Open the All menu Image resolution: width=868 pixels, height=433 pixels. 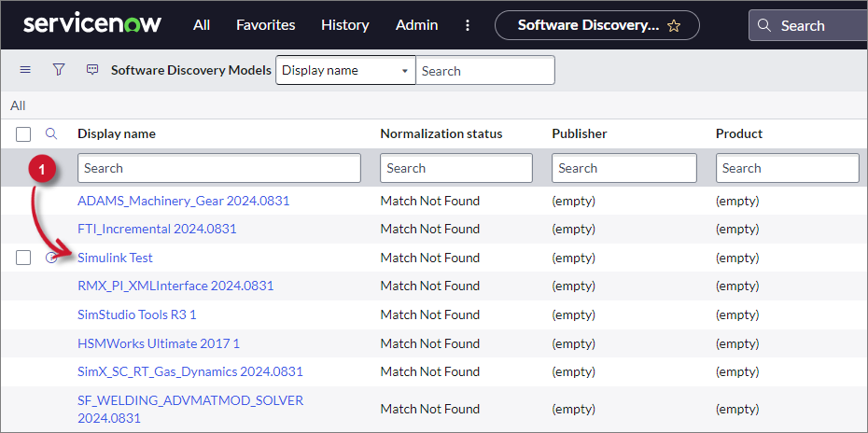coord(202,25)
